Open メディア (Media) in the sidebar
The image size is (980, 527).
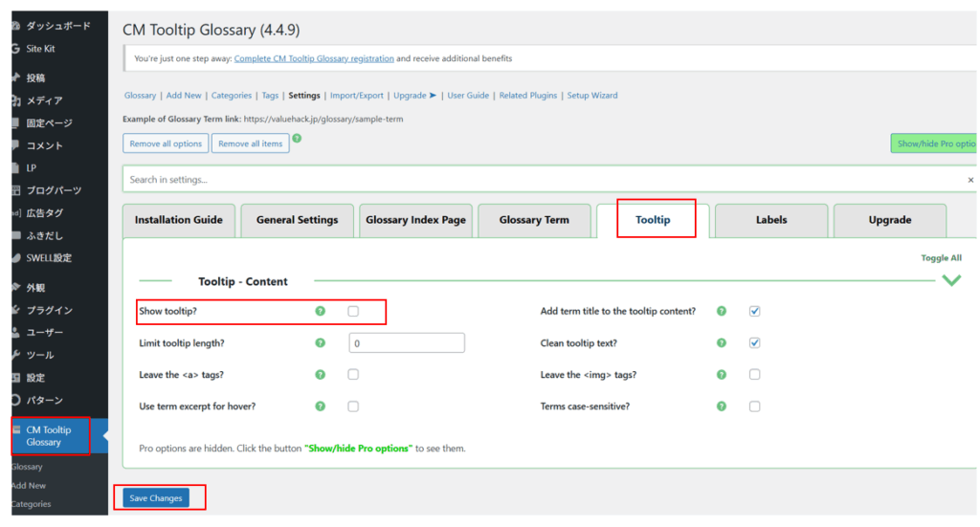[x=44, y=100]
